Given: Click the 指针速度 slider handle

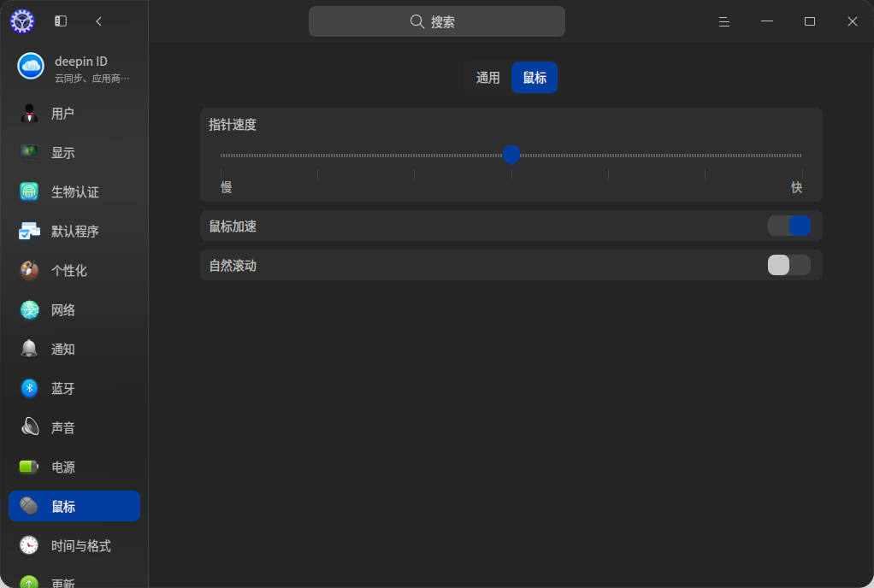Looking at the screenshot, I should tap(511, 155).
